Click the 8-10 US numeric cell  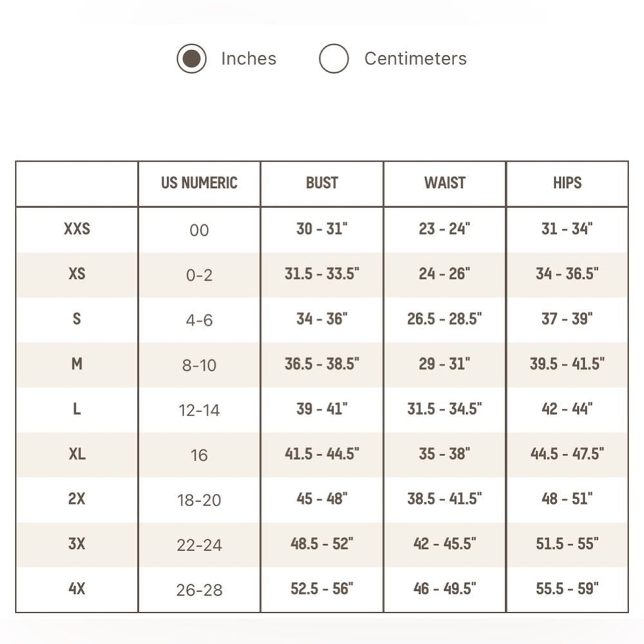pyautogui.click(x=199, y=365)
